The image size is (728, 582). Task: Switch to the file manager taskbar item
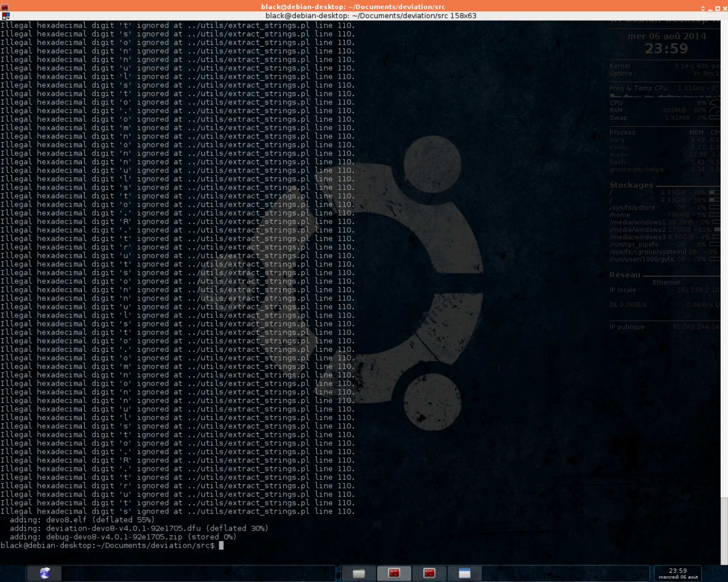(359, 573)
